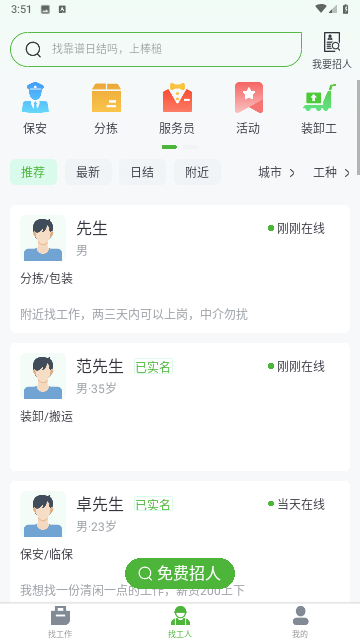Expand the 工种 job type selector
The height and width of the screenshot is (640, 360).
(331, 173)
